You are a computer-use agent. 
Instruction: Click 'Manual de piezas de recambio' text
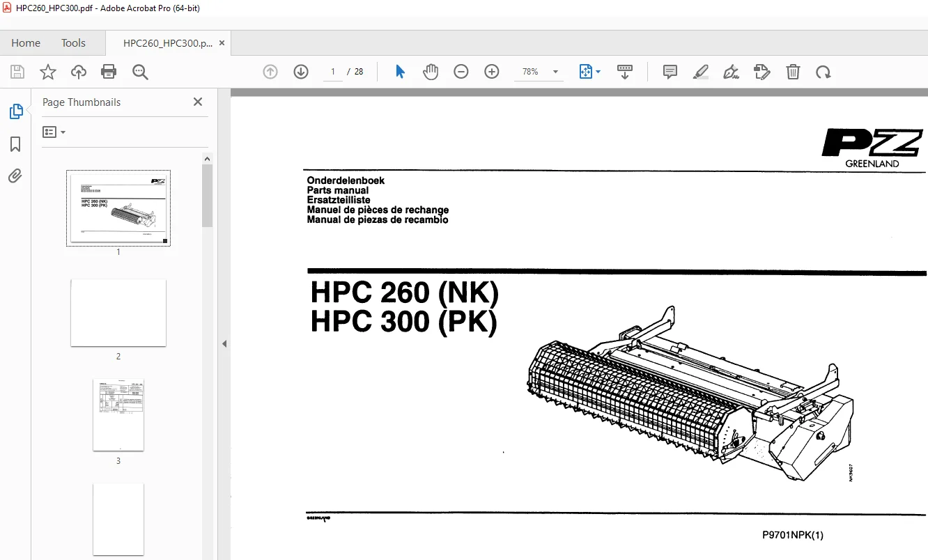[378, 219]
